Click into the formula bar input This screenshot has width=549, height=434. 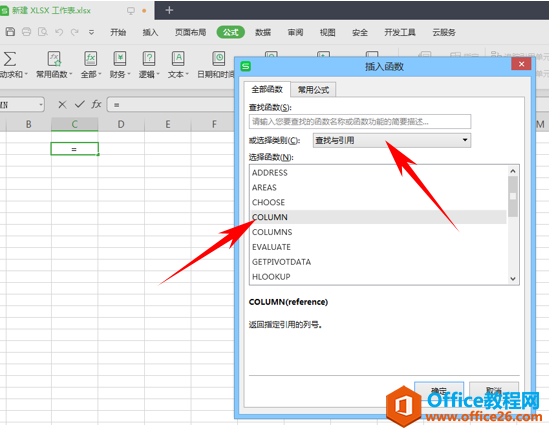click(171, 105)
